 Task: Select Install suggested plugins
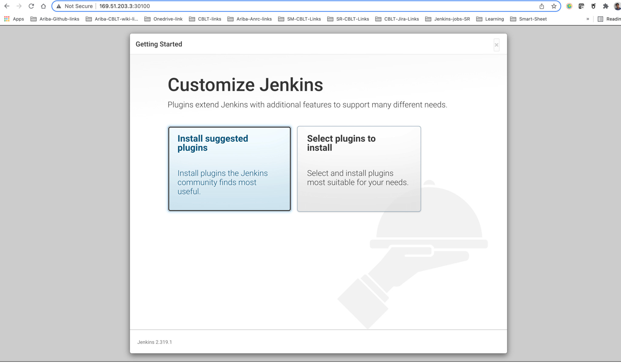(x=230, y=169)
